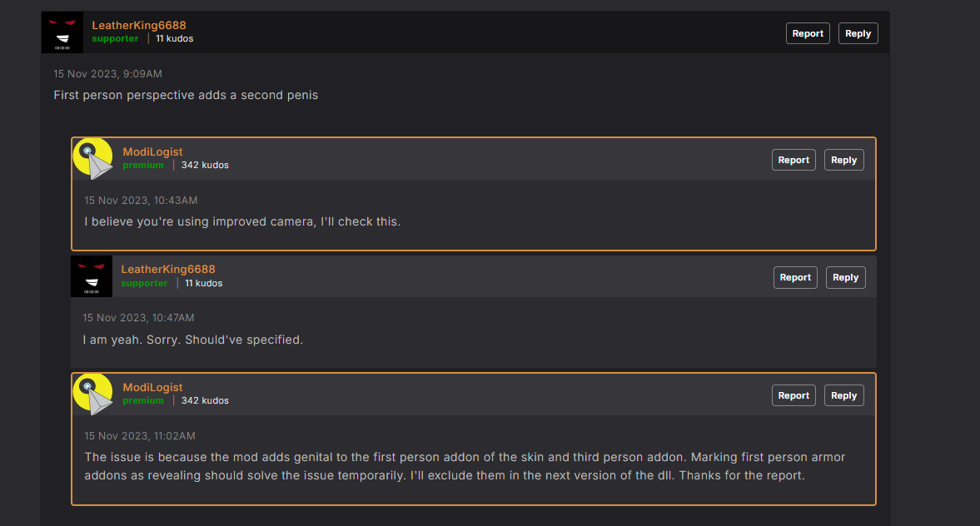Click the 15 Nov 2023, 9:09AM timestamp
Image resolution: width=980 pixels, height=526 pixels.
pos(107,74)
